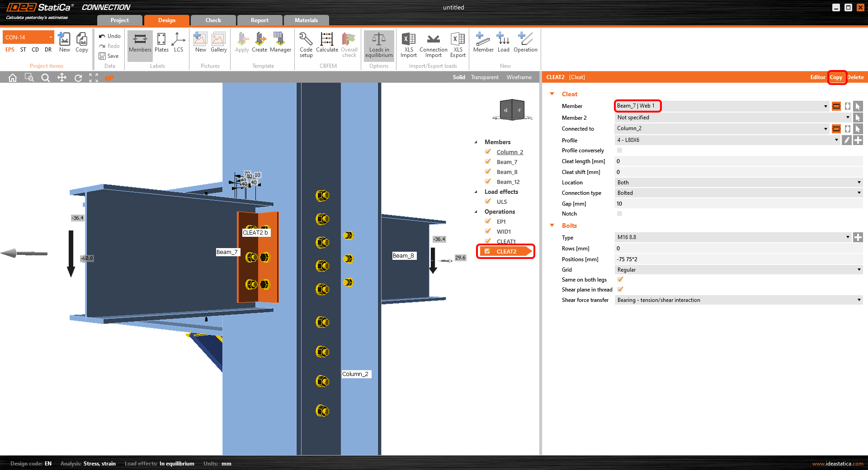The width and height of the screenshot is (868, 470).
Task: Open the Materials tab
Action: 306,20
